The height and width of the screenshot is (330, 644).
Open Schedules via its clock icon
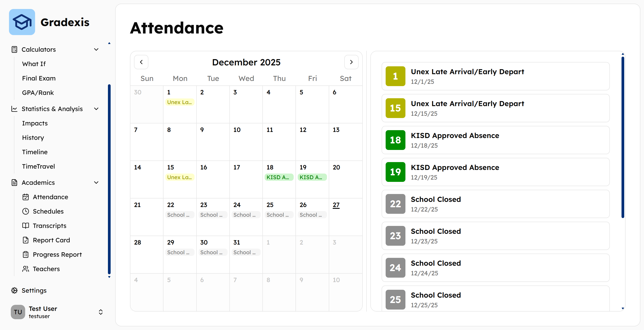(x=25, y=212)
